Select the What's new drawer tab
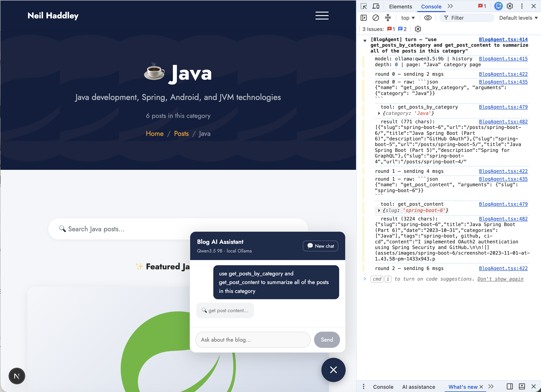Image resolution: width=541 pixels, height=392 pixels. pyautogui.click(x=463, y=387)
